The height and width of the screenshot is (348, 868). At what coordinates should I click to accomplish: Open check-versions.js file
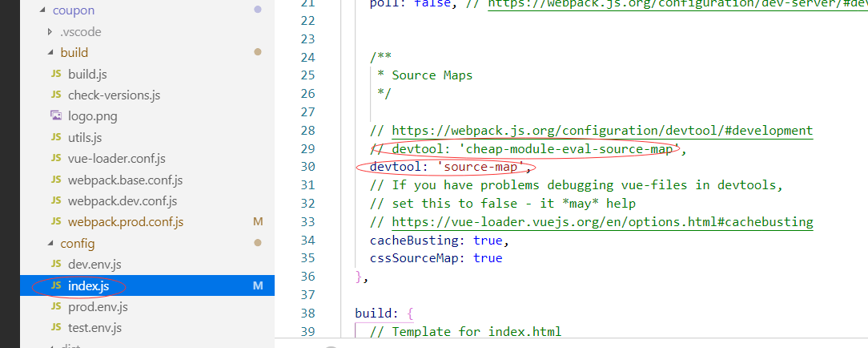[x=114, y=95]
